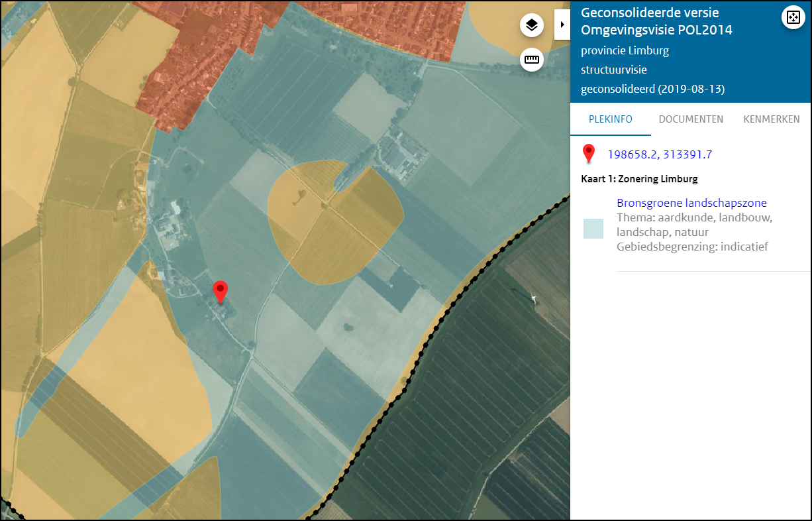Collapse the side panel with arrow
The image size is (812, 521).
tap(562, 25)
